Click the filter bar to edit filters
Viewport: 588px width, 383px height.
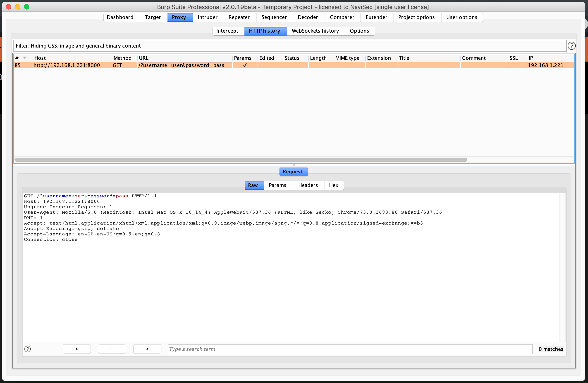(289, 46)
